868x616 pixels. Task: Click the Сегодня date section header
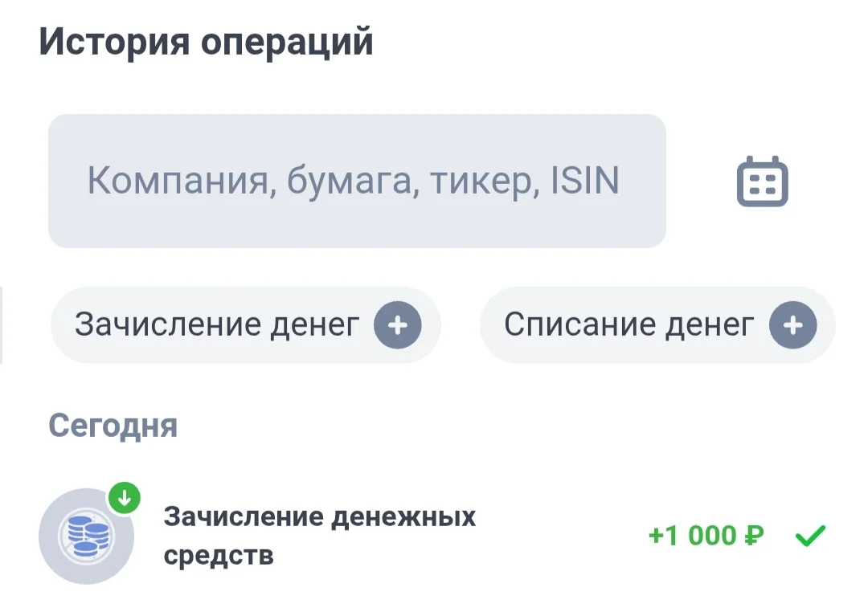(x=113, y=426)
